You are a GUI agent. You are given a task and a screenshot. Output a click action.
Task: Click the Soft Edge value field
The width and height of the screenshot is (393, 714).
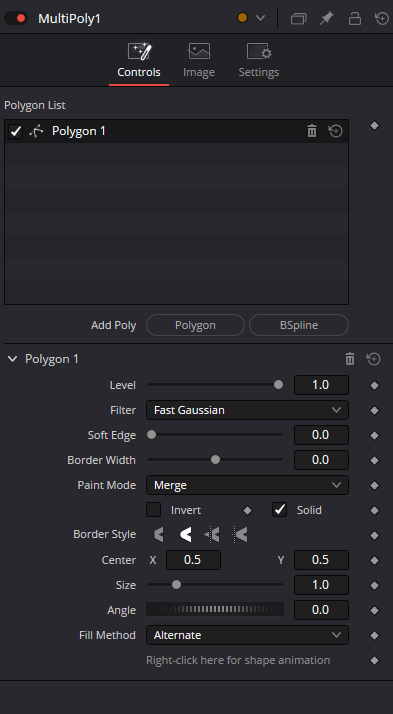[321, 435]
